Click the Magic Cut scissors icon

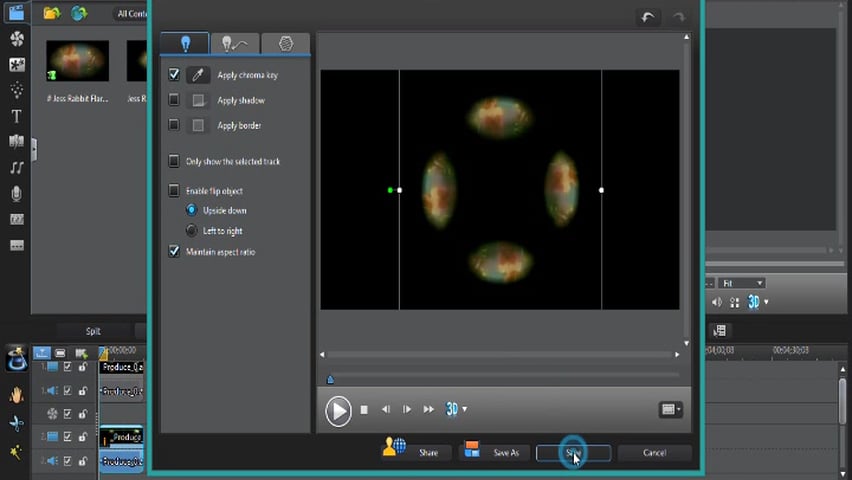pos(16,423)
